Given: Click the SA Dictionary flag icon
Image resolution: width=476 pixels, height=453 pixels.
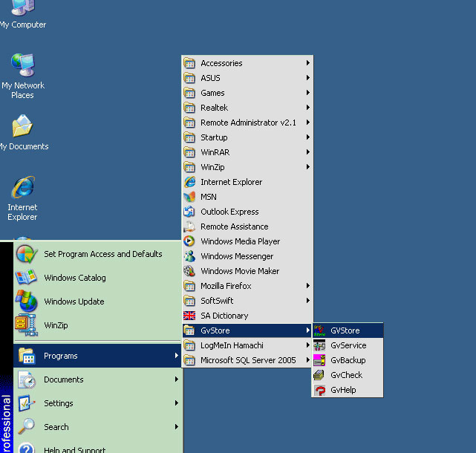Looking at the screenshot, I should tap(189, 316).
